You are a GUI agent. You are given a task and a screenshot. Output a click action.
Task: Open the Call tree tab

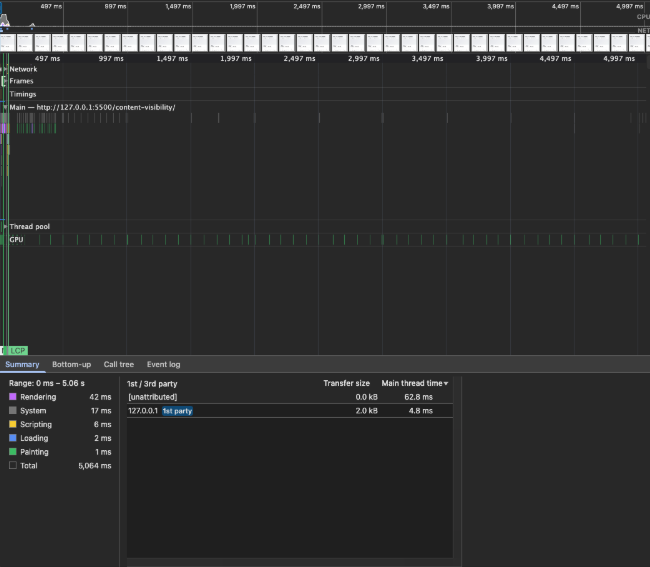click(x=119, y=364)
